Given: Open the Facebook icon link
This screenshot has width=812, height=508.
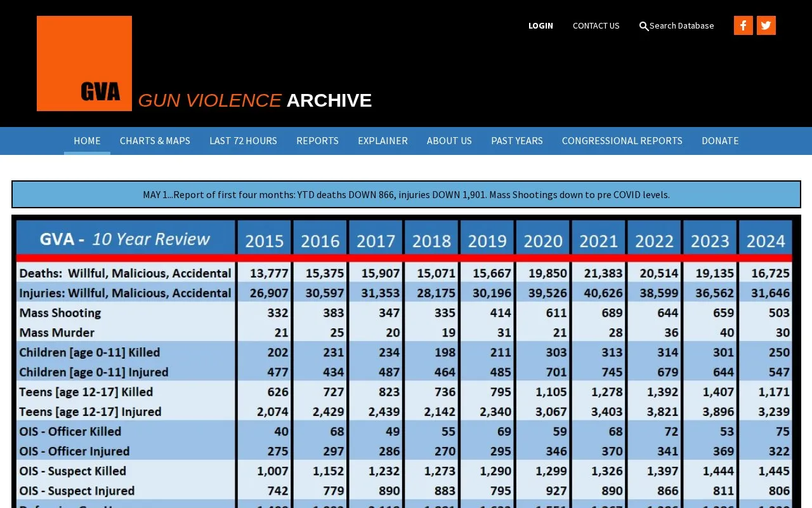Looking at the screenshot, I should tap(743, 25).
